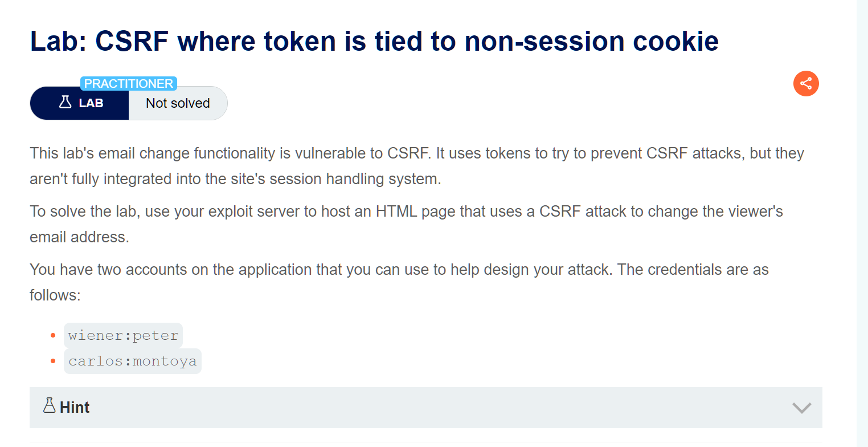Click the Not solved status label

(x=178, y=103)
